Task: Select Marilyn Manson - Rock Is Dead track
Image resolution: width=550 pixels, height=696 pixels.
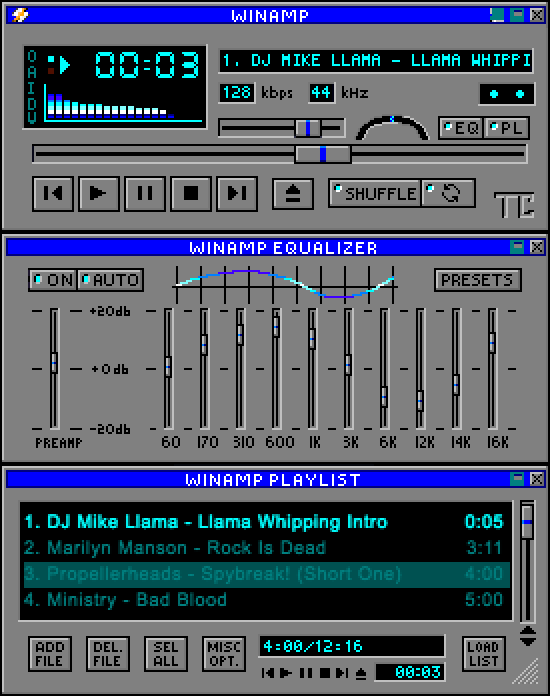Action: [266, 547]
